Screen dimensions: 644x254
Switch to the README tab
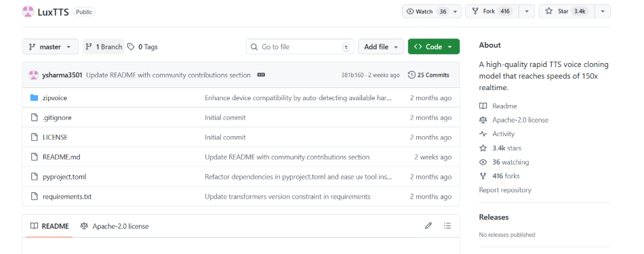pyautogui.click(x=49, y=226)
